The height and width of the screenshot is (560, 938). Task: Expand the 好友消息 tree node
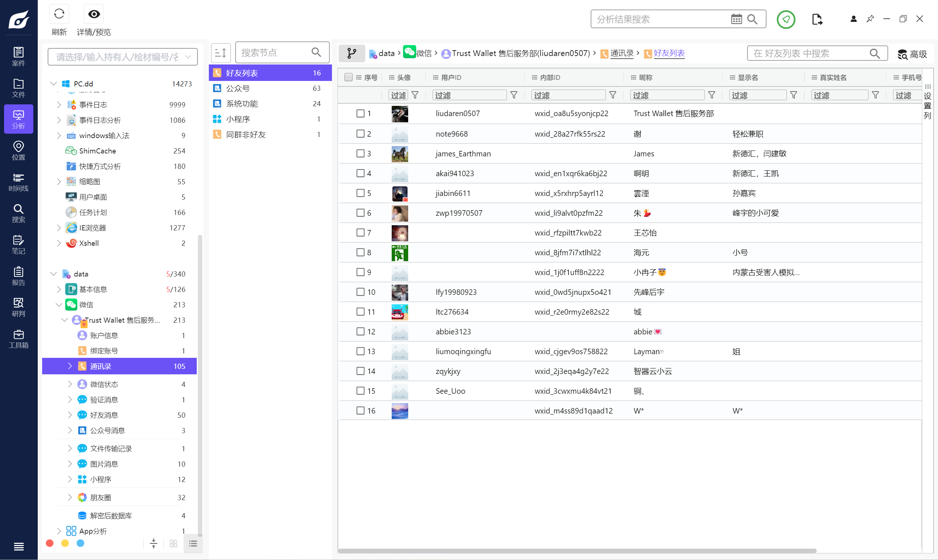click(x=70, y=415)
